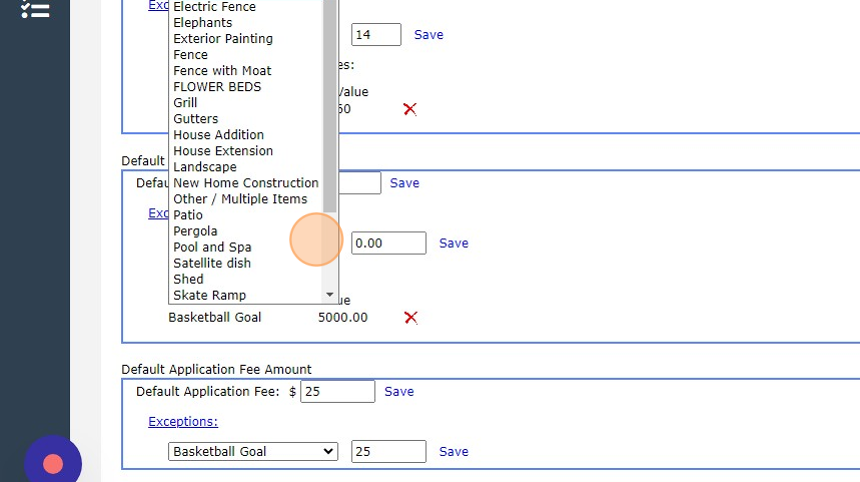Click Default Application Fee Amount heading
The height and width of the screenshot is (482, 860).
point(216,370)
